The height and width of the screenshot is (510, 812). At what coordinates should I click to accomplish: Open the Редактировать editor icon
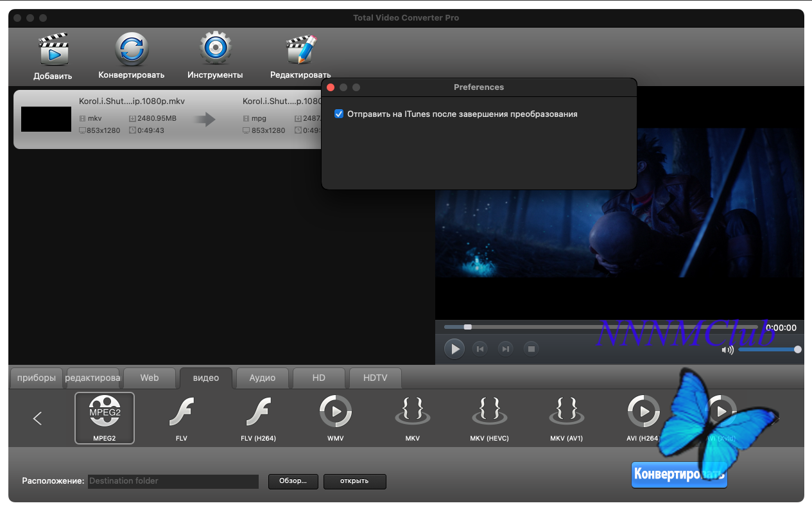point(300,50)
